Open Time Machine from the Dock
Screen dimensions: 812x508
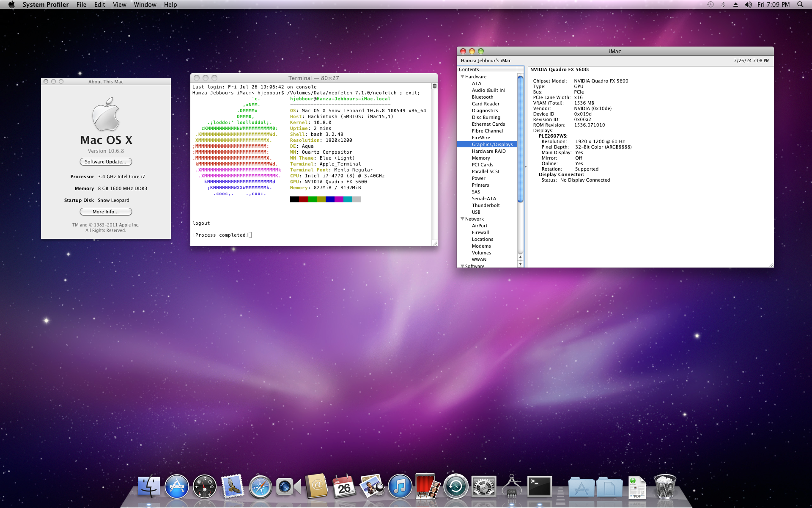455,486
